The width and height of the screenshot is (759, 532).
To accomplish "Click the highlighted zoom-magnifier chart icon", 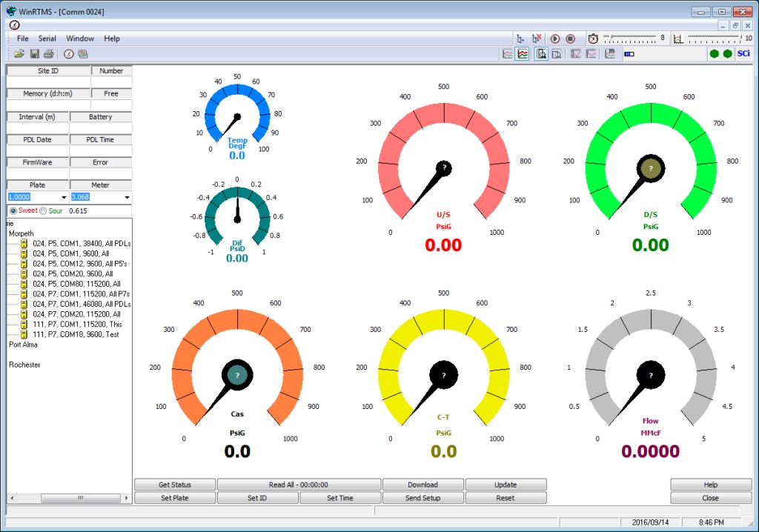I will point(541,54).
